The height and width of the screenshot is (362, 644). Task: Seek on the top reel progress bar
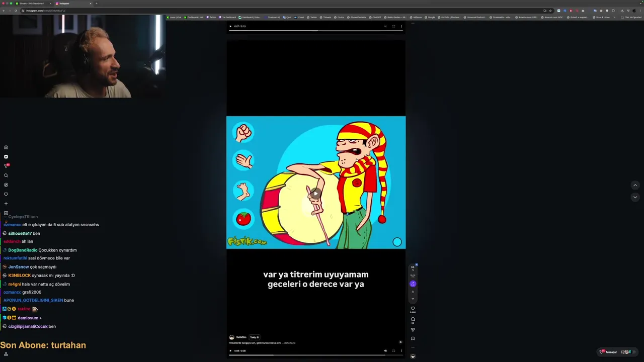315,31
